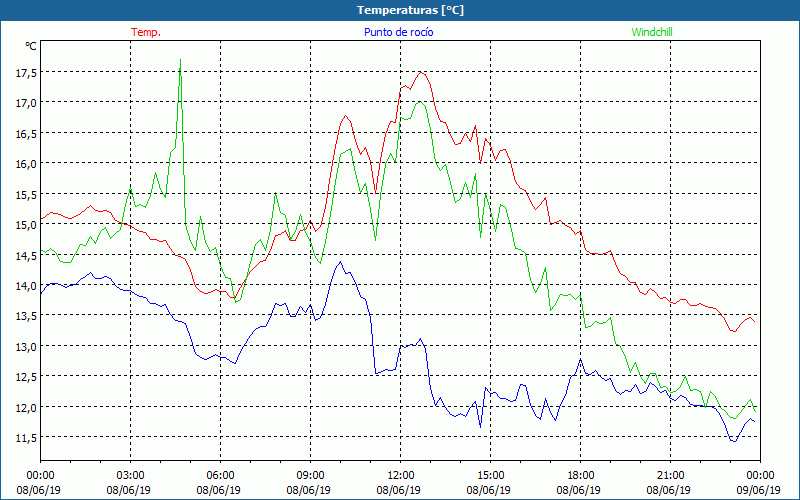Click the 17,0 y-axis value
The width and height of the screenshot is (800, 500).
click(26, 103)
